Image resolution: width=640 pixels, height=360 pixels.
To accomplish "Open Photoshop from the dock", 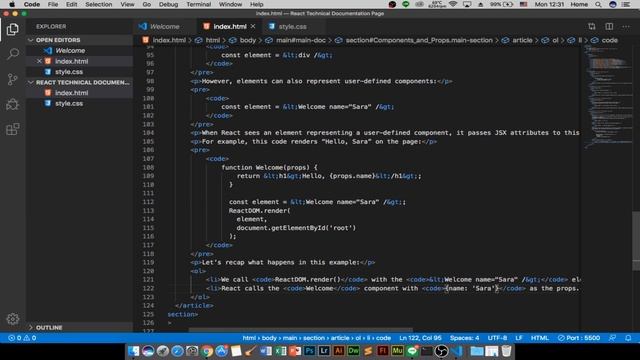I will click(x=309, y=351).
